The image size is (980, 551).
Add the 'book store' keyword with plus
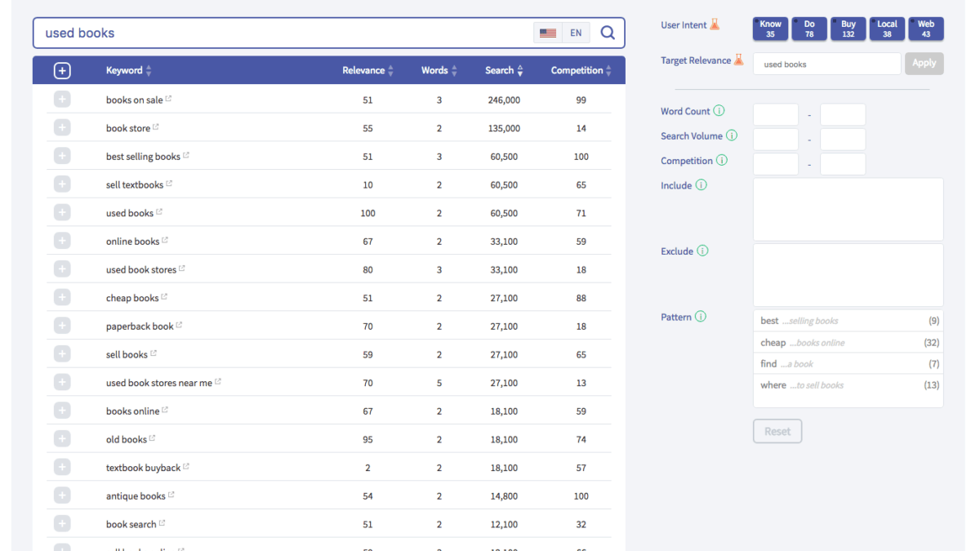[x=62, y=128]
